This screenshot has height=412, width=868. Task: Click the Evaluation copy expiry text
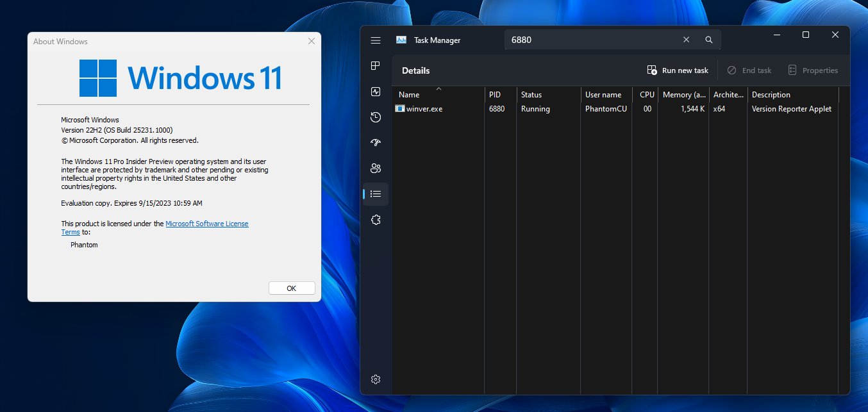click(131, 203)
